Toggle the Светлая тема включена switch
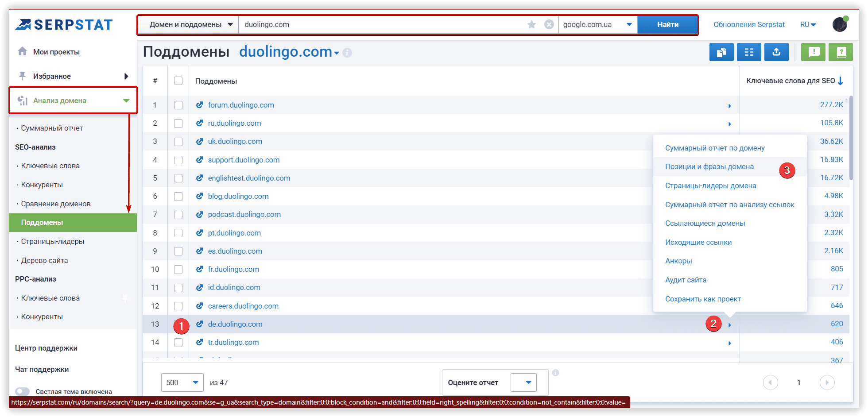Viewport: 868px width, 417px height. click(22, 391)
